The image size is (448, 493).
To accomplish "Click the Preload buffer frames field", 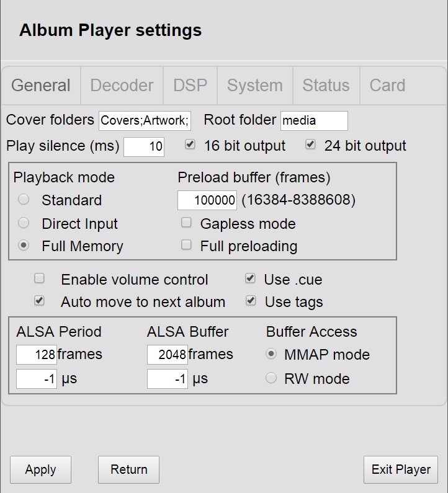I will [207, 200].
